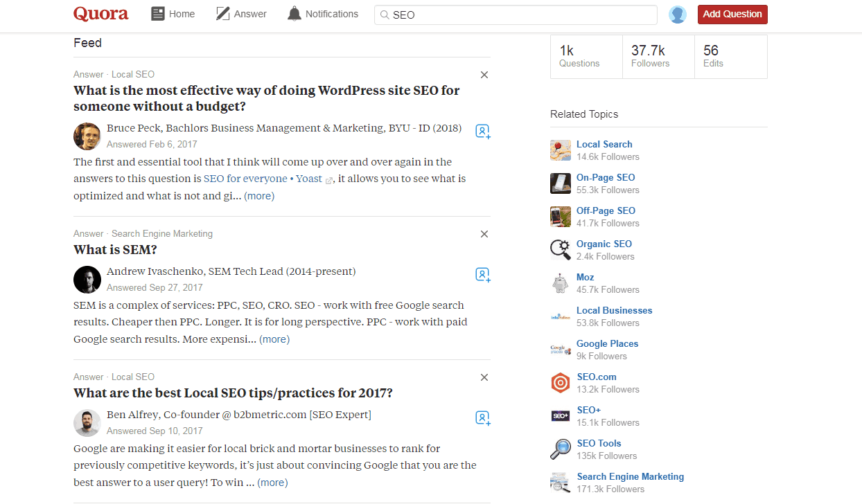
Task: Click the Search Engine Marketing topic icon
Action: pyautogui.click(x=561, y=483)
